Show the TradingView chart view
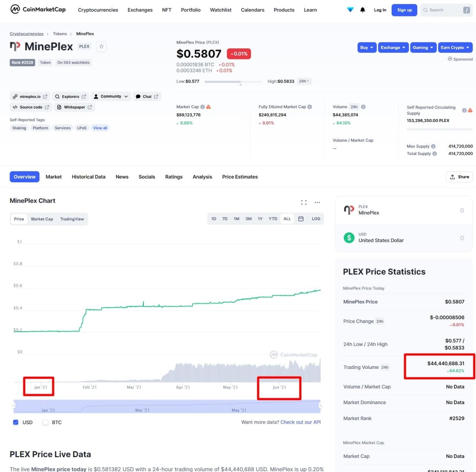 tap(72, 219)
